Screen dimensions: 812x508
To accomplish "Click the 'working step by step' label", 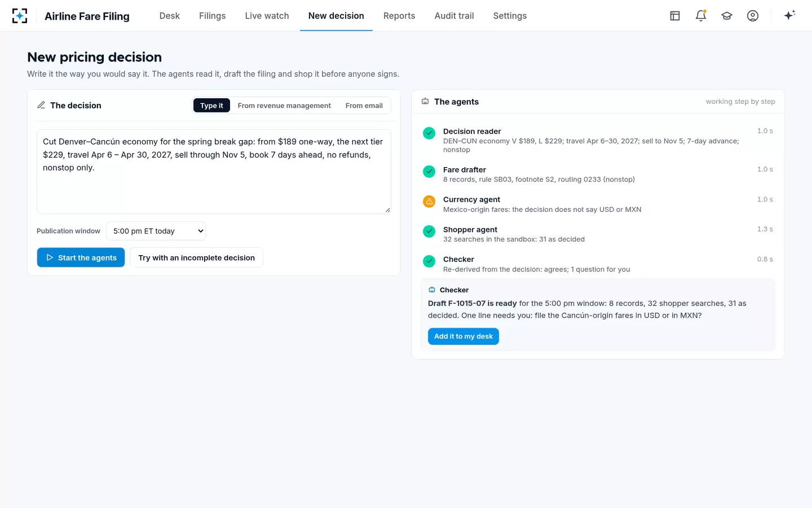I will click(x=740, y=102).
